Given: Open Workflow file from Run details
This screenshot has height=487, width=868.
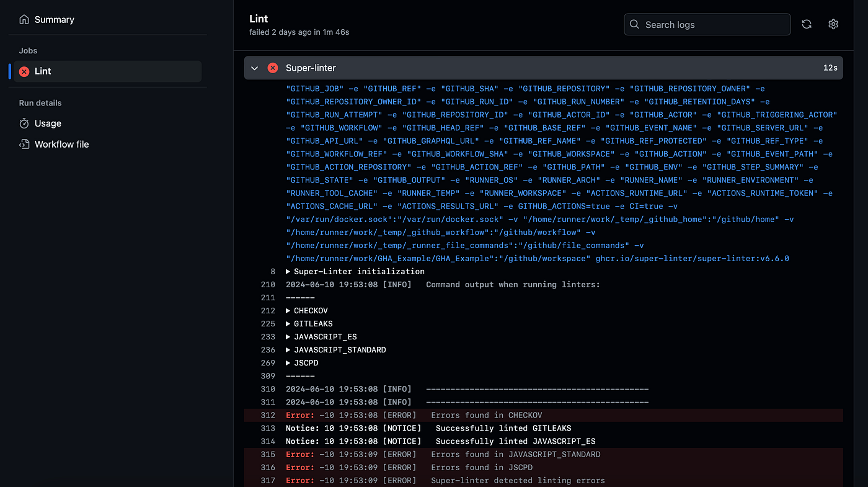Looking at the screenshot, I should pos(61,144).
